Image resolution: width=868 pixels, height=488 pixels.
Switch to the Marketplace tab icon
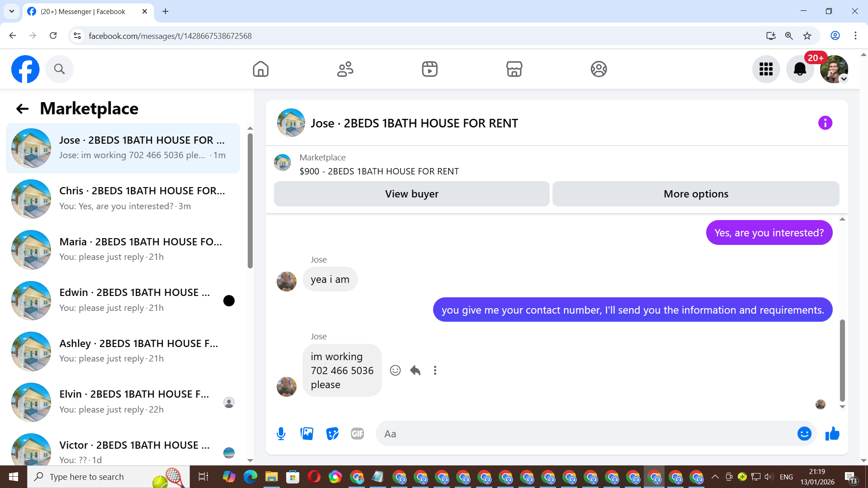click(x=514, y=69)
